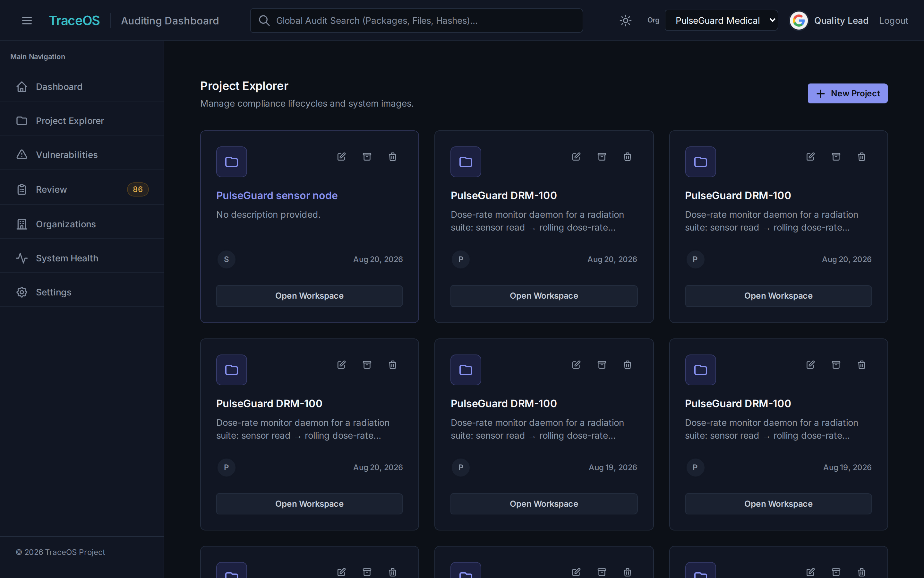Navigate to System Health
The height and width of the screenshot is (578, 924).
[x=82, y=258]
